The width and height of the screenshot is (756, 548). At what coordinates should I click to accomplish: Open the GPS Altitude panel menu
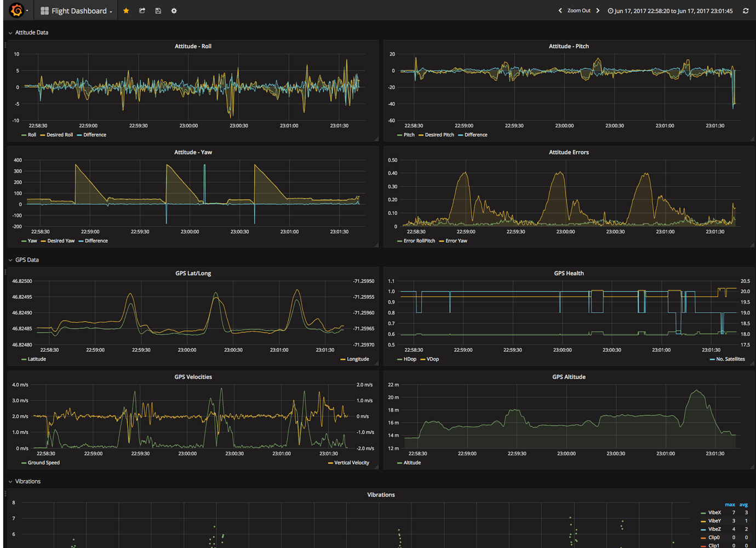(x=570, y=376)
